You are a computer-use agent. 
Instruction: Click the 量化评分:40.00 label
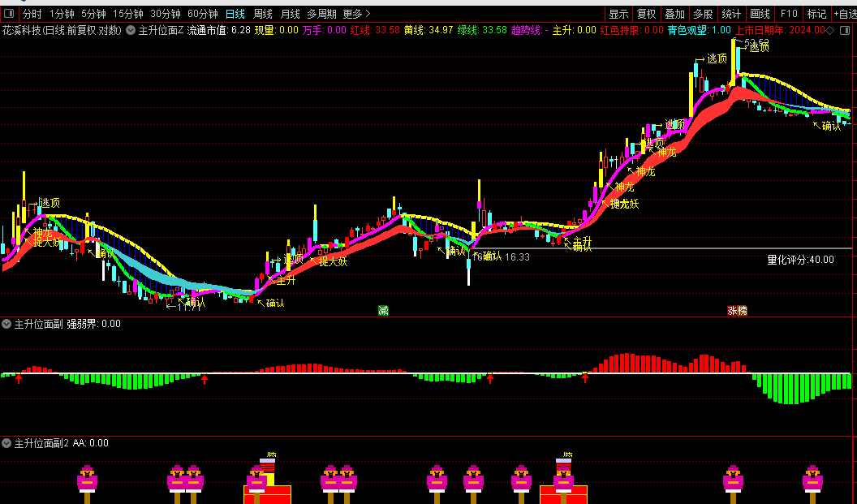click(x=801, y=261)
